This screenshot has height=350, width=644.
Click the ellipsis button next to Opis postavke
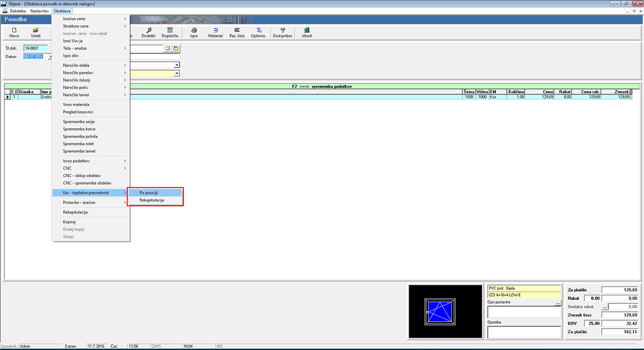pos(558,303)
